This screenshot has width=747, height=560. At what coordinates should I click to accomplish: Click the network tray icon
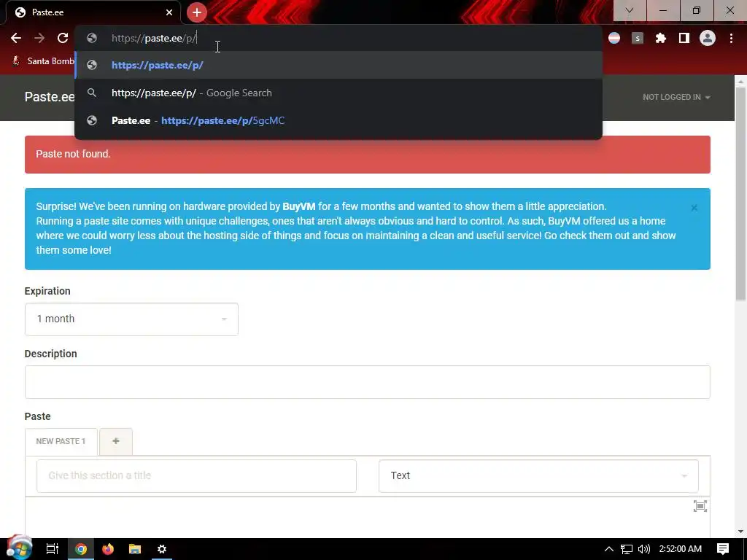[x=627, y=549]
